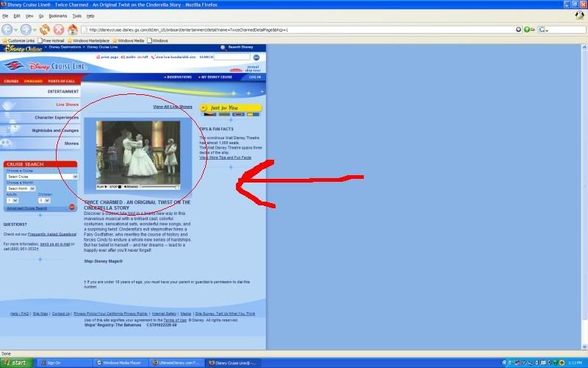Reload the page with the refresh icon
588x368 pixels.
(x=45, y=29)
